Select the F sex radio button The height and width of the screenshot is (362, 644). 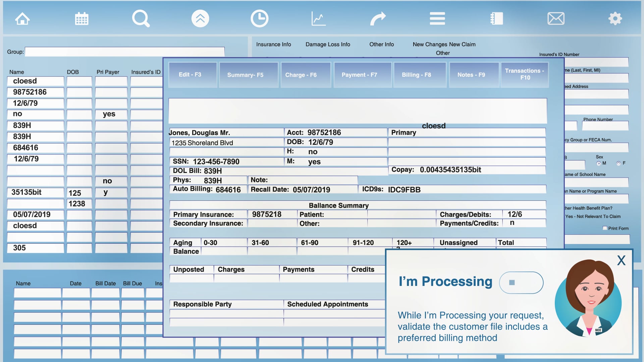619,164
